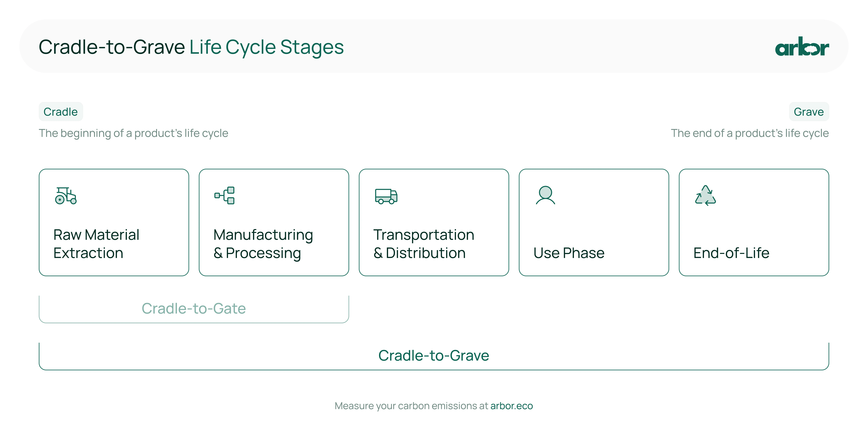Image resolution: width=868 pixels, height=431 pixels.
Task: Click the arbor logo in the header
Action: pos(802,47)
